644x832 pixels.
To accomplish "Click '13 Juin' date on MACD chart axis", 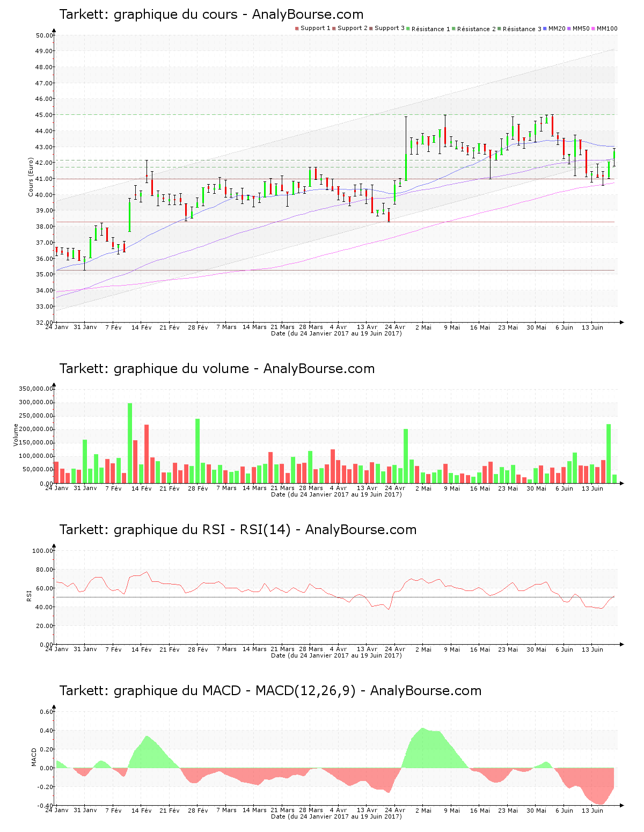I will point(592,811).
